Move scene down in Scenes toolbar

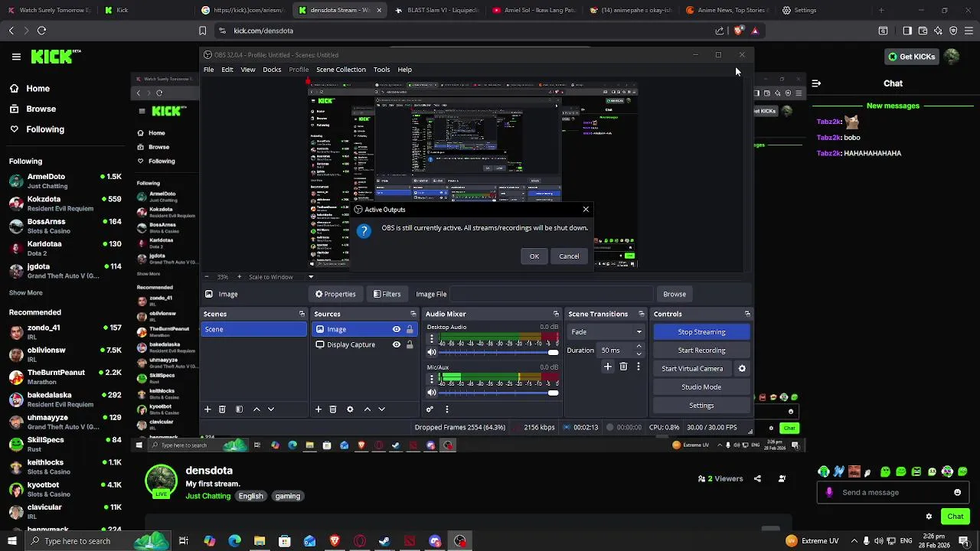271,409
